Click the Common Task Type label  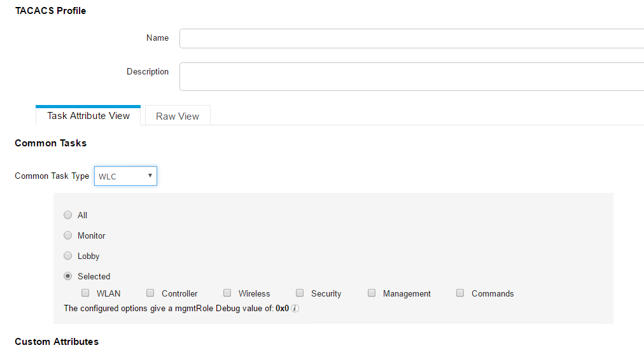coord(52,176)
